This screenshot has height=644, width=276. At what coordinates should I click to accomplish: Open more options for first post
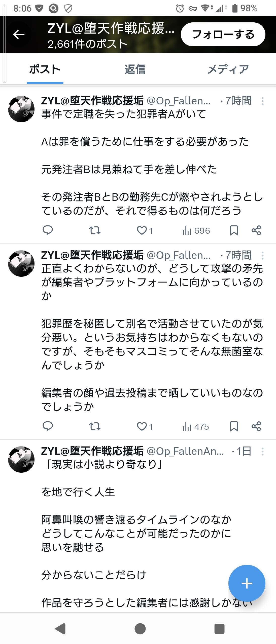[262, 101]
